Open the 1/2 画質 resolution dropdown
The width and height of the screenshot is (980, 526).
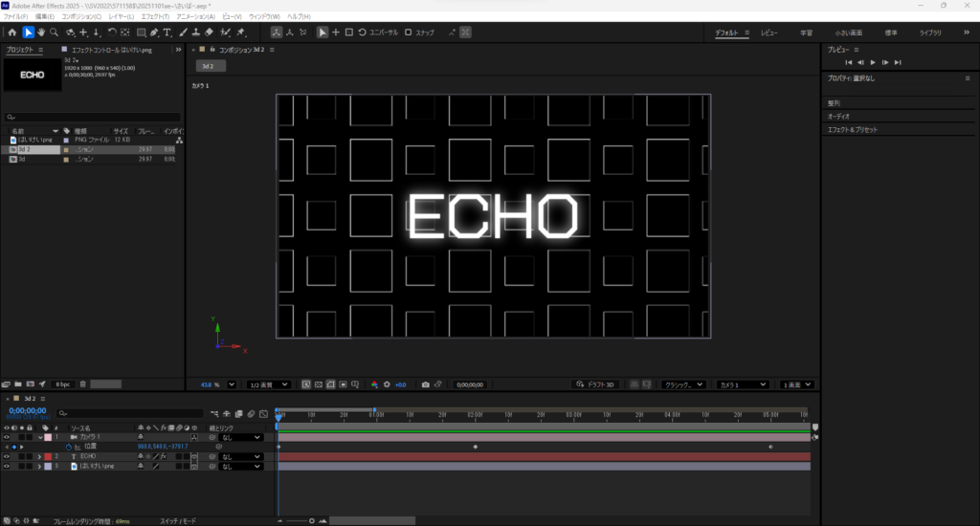click(x=268, y=384)
